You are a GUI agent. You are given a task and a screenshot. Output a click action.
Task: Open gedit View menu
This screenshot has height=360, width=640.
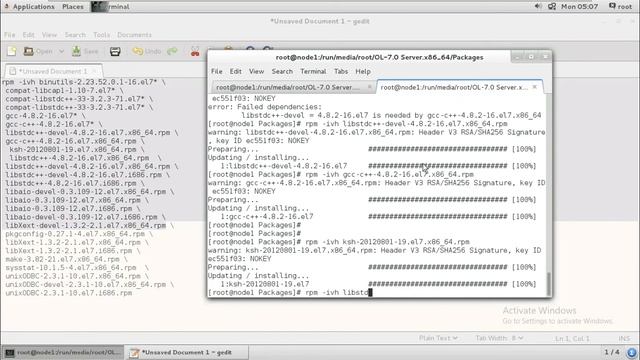click(49, 35)
